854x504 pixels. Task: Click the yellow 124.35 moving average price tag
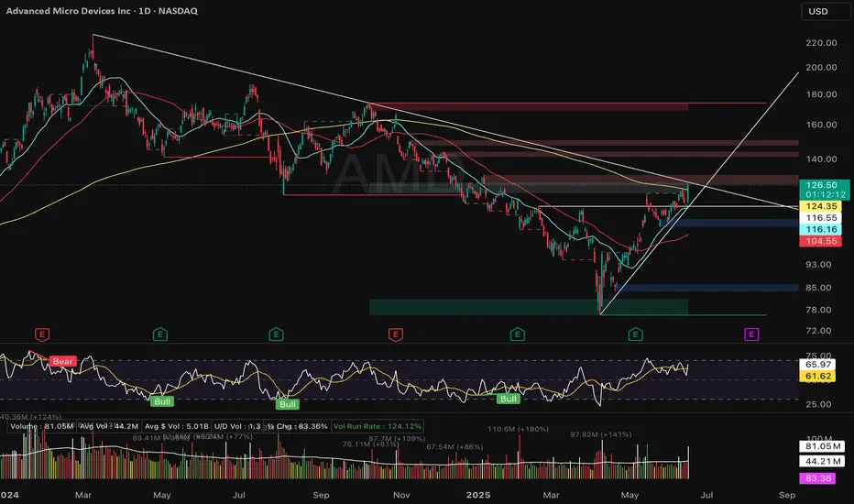[821, 206]
